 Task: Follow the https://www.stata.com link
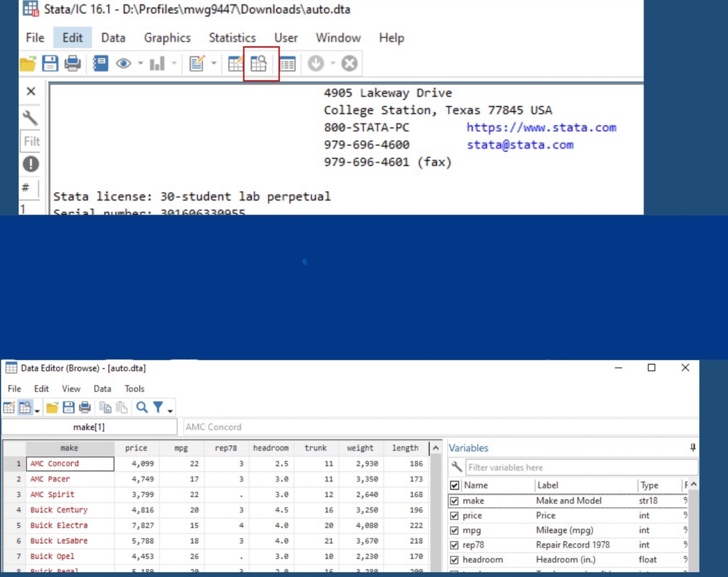click(541, 127)
